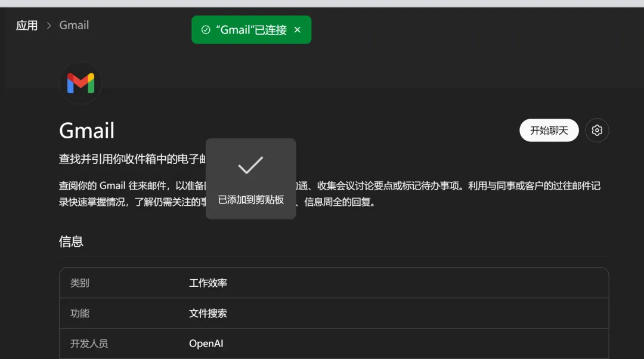The width and height of the screenshot is (644, 359).
Task: Click the "Gmail"已连接 toast text
Action: 252,30
